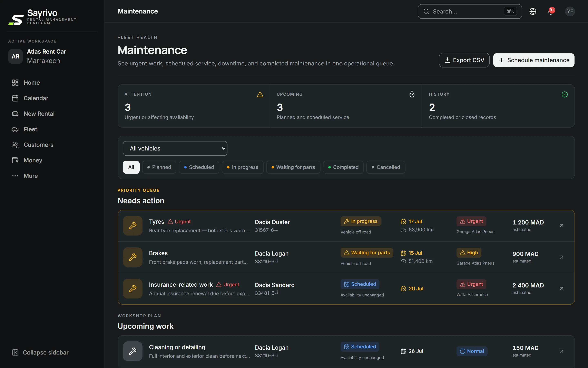Viewport: 588px width, 368px height.
Task: Open the YE user avatar menu
Action: pyautogui.click(x=570, y=11)
